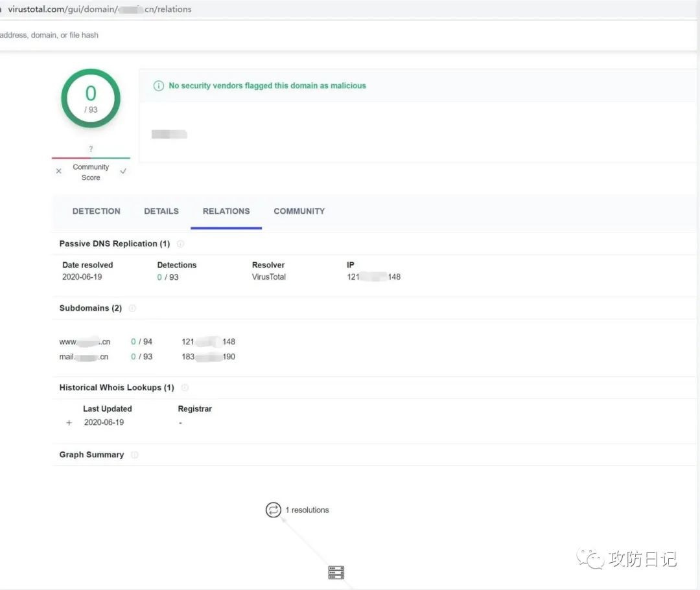Click the community score downvote X icon
Viewport: 700px width, 590px height.
[x=58, y=171]
